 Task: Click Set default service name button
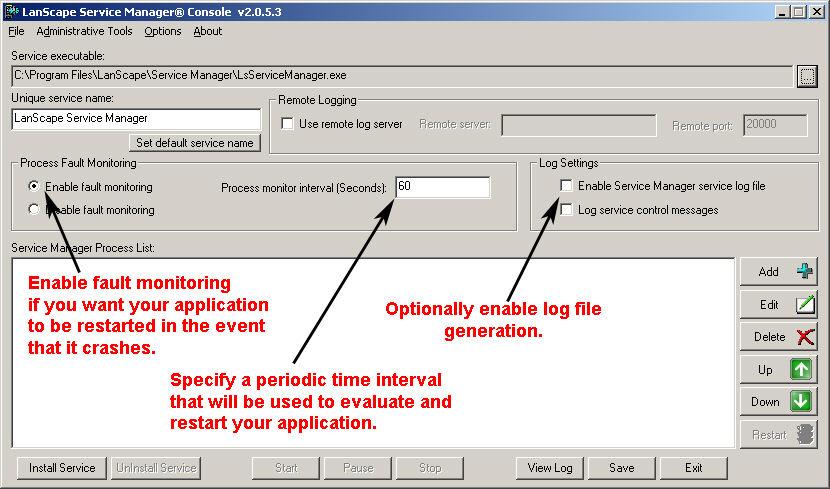pos(195,143)
